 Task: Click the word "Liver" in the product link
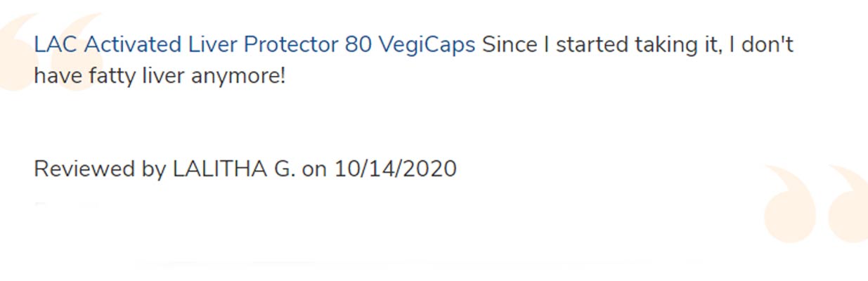[212, 46]
